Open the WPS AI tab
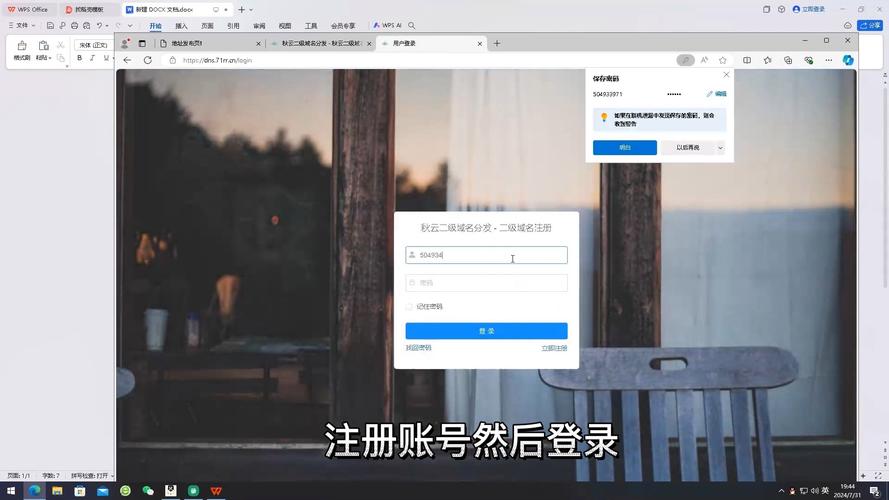The image size is (889, 500). (387, 26)
